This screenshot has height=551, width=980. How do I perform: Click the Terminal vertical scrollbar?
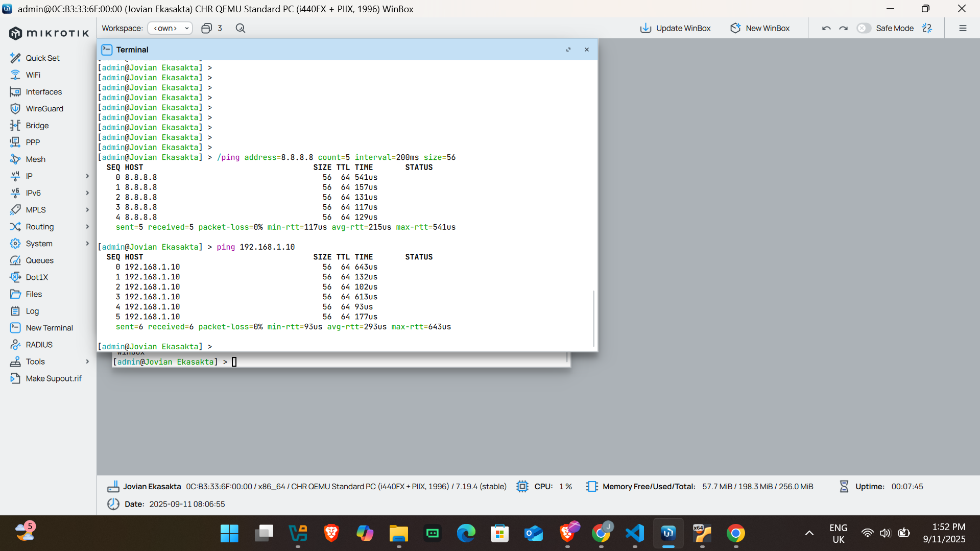(x=593, y=318)
